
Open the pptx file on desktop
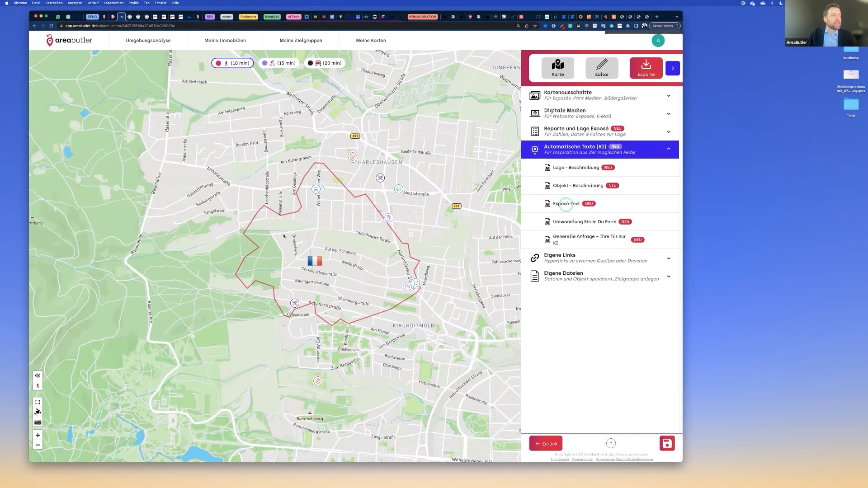coord(851,81)
